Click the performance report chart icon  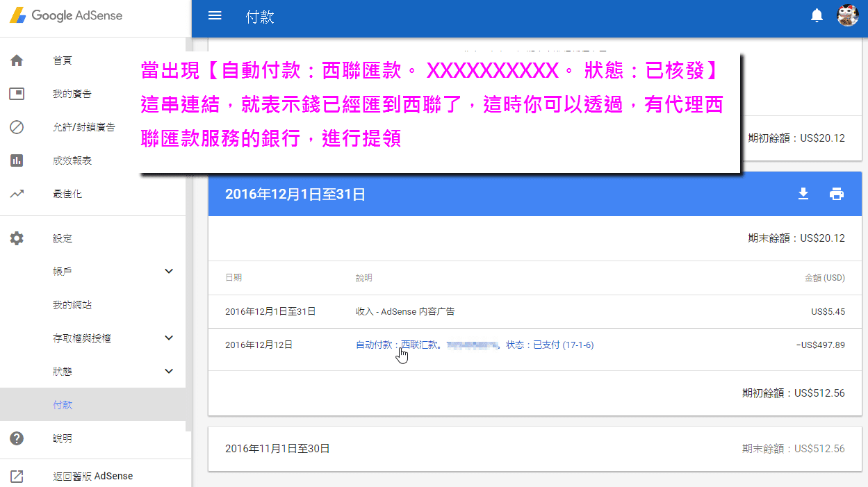click(x=17, y=160)
